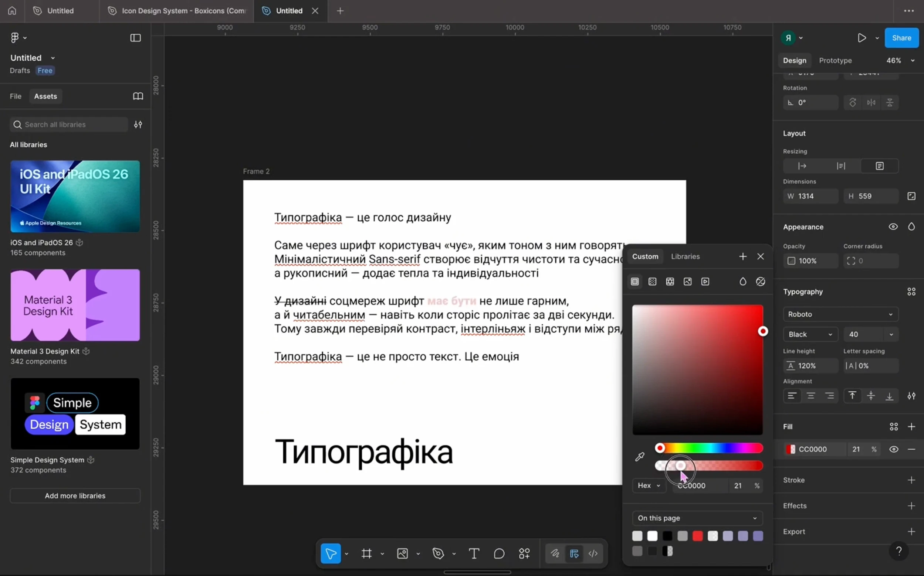The height and width of the screenshot is (576, 924).
Task: Set text vertical align top
Action: pyautogui.click(x=852, y=396)
